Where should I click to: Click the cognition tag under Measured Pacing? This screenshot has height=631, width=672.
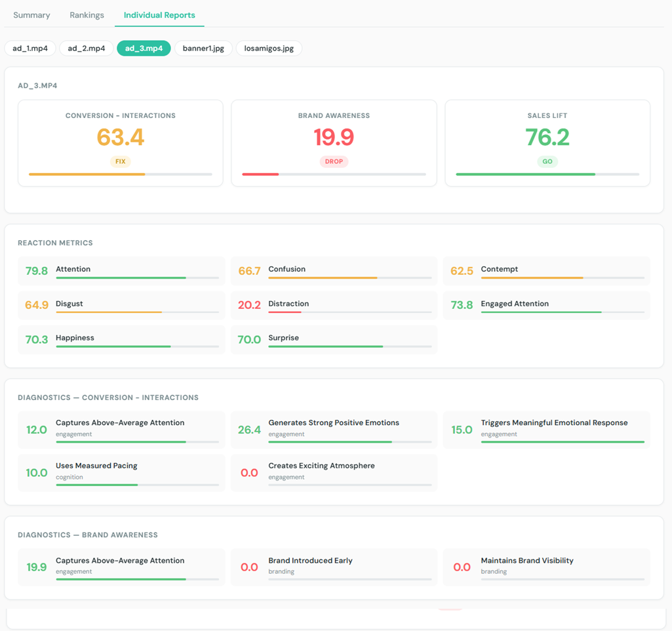tap(69, 477)
